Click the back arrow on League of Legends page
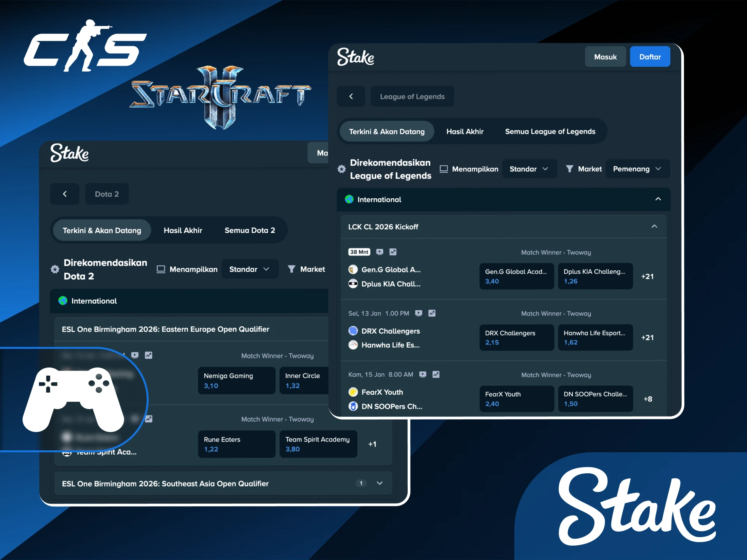Screen dimensions: 747x560 (351, 96)
